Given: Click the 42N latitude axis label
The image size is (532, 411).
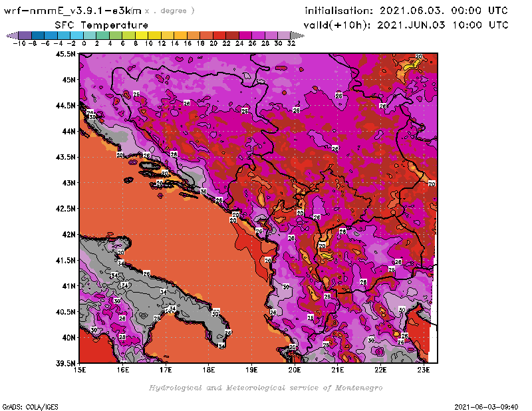Looking at the screenshot, I should tap(68, 234).
